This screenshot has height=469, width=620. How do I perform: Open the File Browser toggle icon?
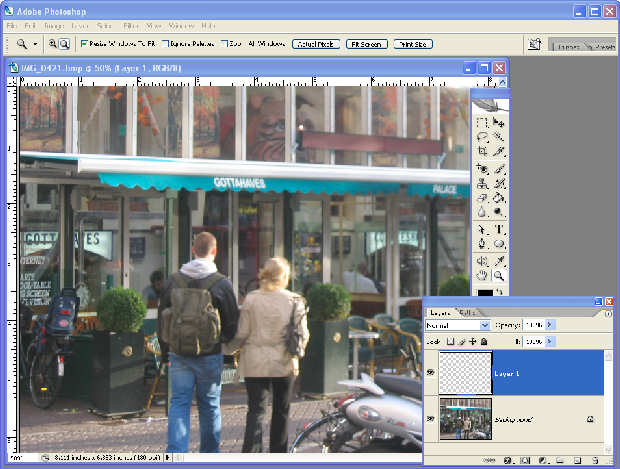(x=535, y=44)
